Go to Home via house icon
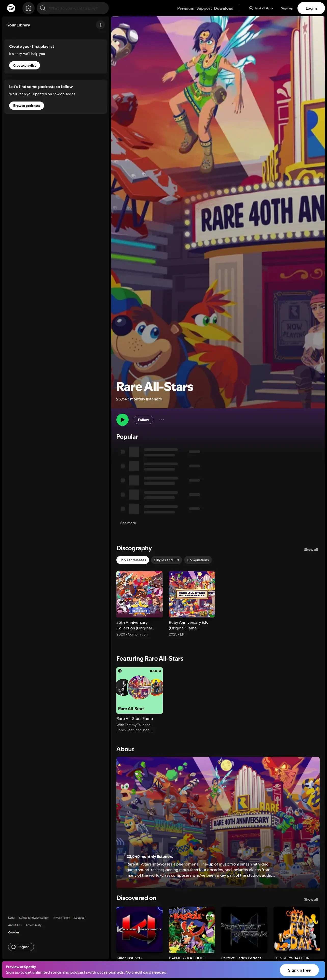The height and width of the screenshot is (980, 327). pos(29,8)
